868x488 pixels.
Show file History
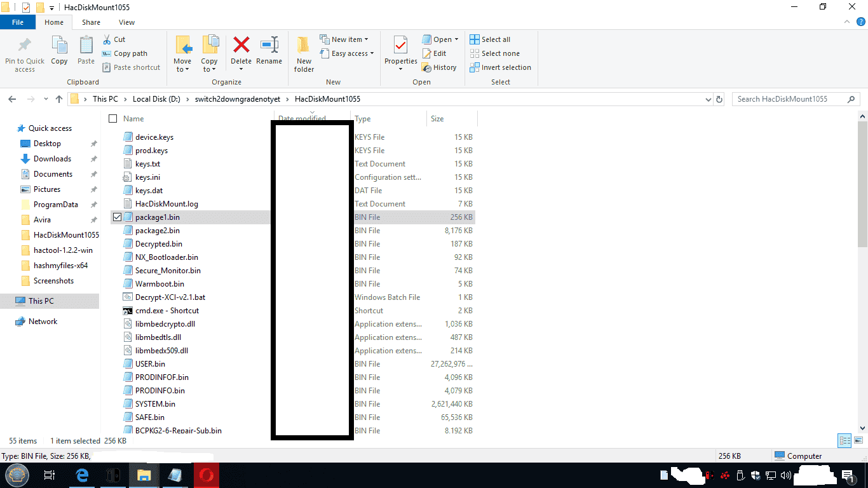tap(438, 67)
